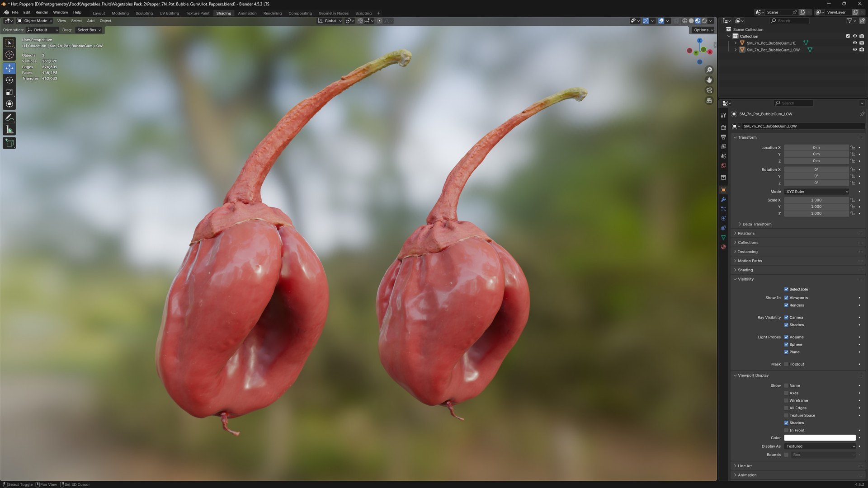The width and height of the screenshot is (868, 488).
Task: Uncheck Show In Renders checkbox
Action: (x=786, y=305)
